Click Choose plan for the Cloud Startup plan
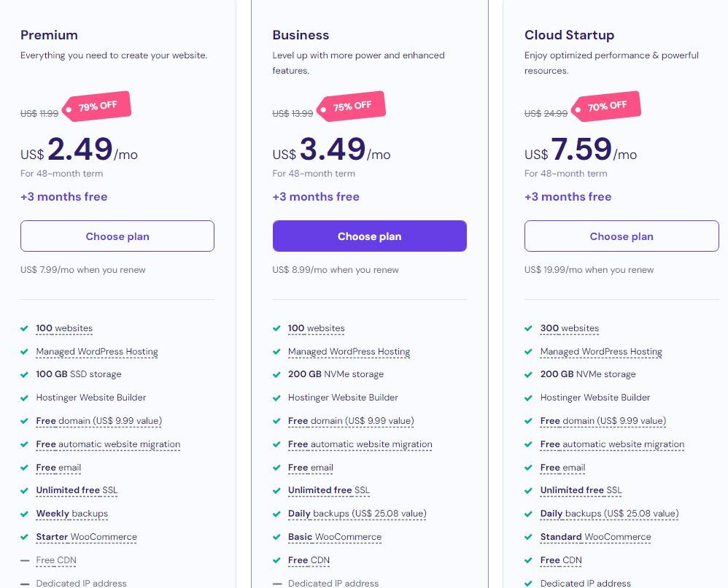The height and width of the screenshot is (588, 728). click(621, 236)
